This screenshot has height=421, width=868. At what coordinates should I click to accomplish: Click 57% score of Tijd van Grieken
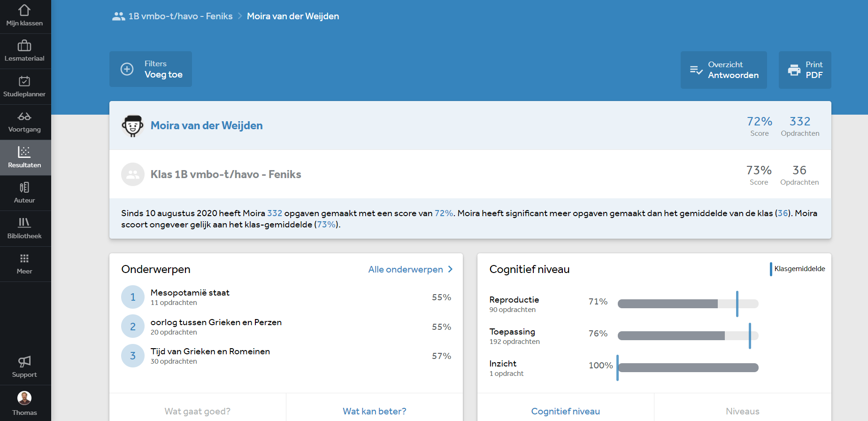pos(441,356)
